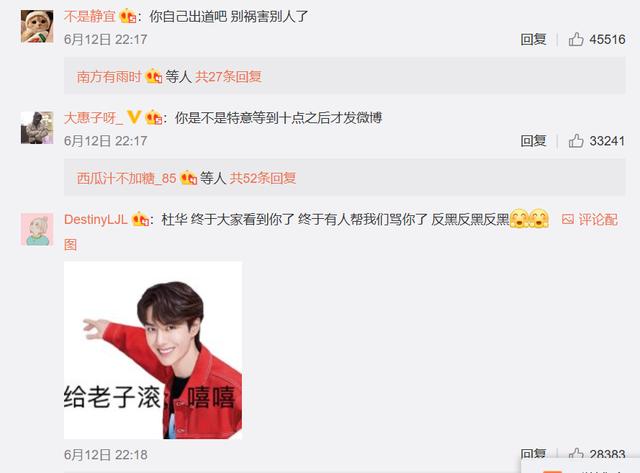This screenshot has width=640, height=473.
Task: Click the image icon before 评论配图
Action: coord(567,220)
